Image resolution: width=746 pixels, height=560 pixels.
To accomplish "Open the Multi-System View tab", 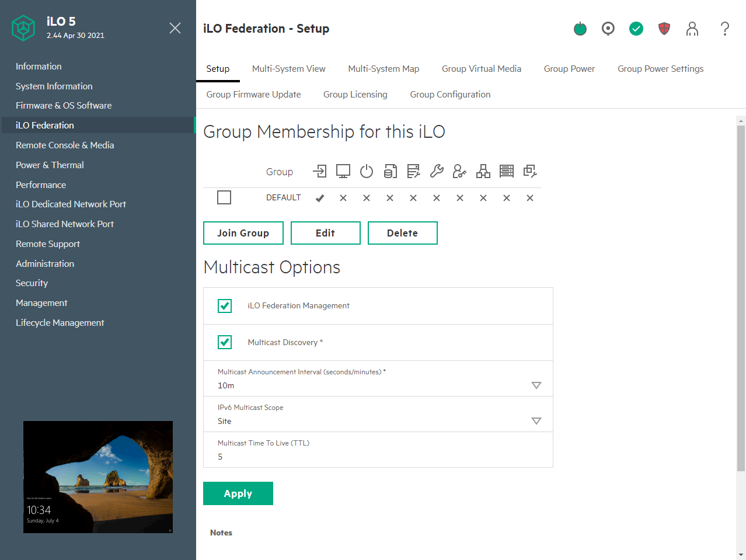I will (x=289, y=69).
